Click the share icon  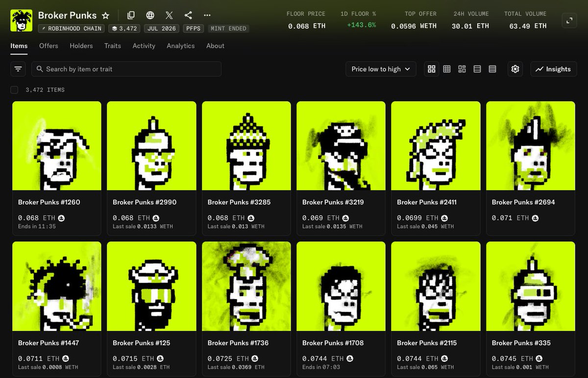click(x=188, y=16)
